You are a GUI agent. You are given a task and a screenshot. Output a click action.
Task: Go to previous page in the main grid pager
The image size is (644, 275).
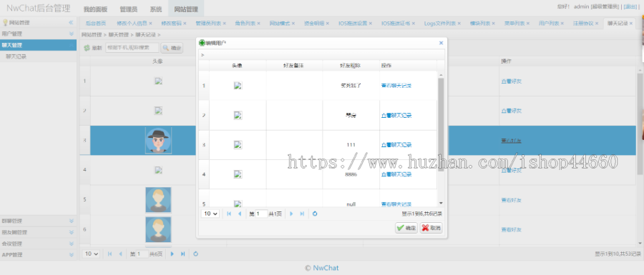tap(121, 254)
